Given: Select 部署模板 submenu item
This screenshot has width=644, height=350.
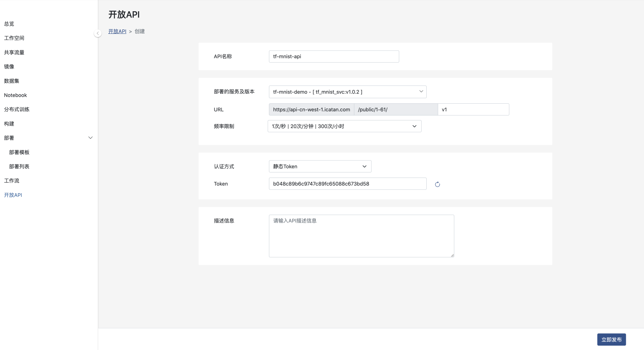Looking at the screenshot, I should click(19, 152).
